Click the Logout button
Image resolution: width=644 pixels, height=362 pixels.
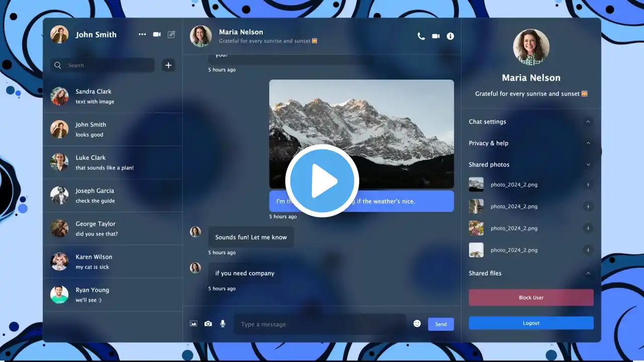(x=531, y=323)
